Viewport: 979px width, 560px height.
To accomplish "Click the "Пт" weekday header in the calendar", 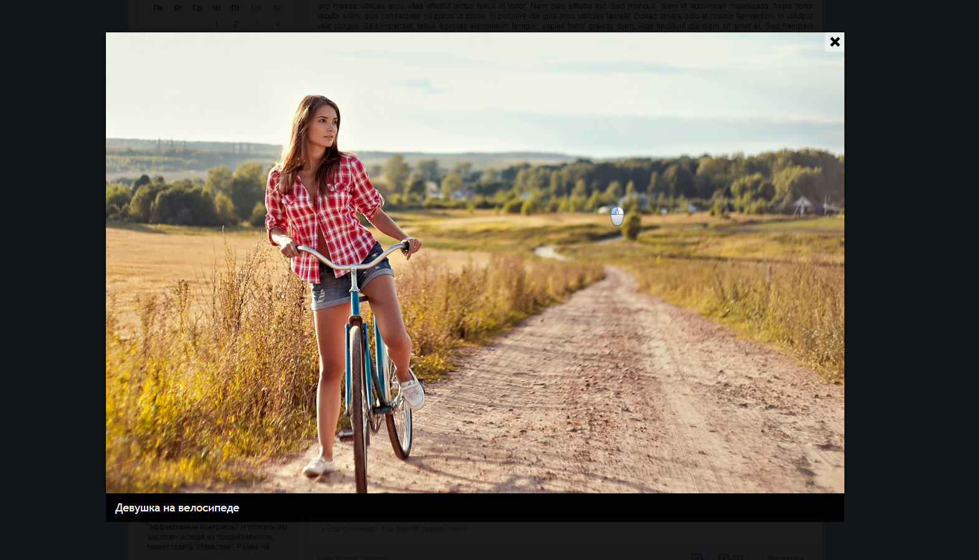I will (x=236, y=8).
